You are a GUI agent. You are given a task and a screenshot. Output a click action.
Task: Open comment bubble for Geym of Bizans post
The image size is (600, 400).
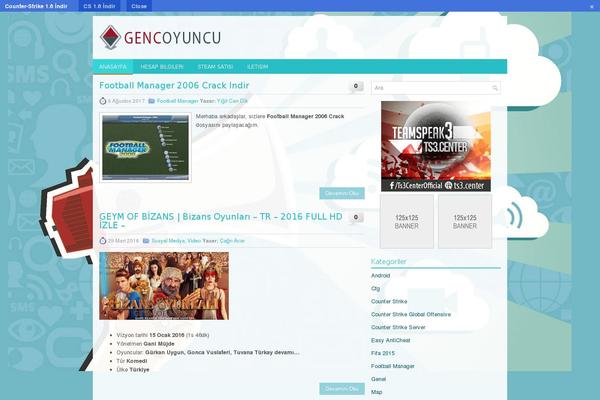tap(356, 217)
